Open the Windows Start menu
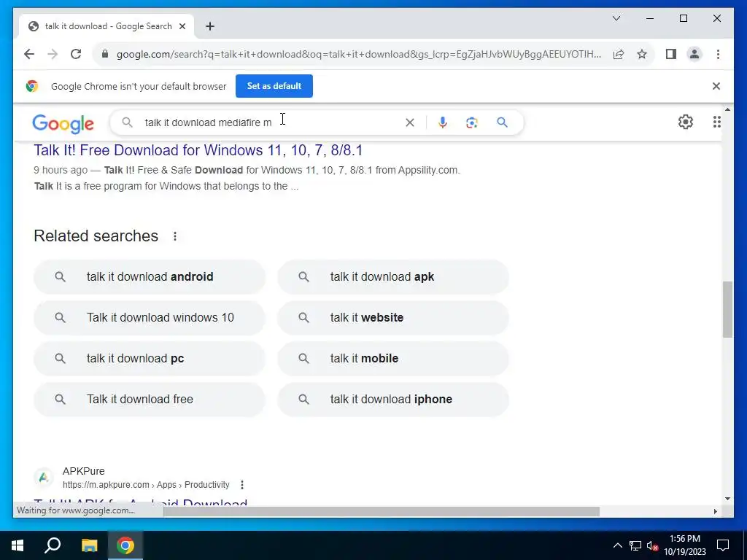 [x=18, y=545]
